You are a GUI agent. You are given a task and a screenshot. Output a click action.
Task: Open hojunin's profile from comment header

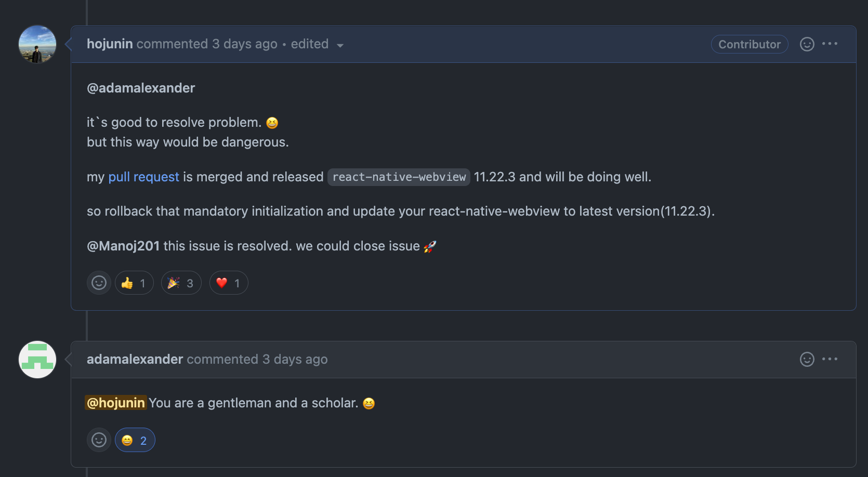pos(110,44)
